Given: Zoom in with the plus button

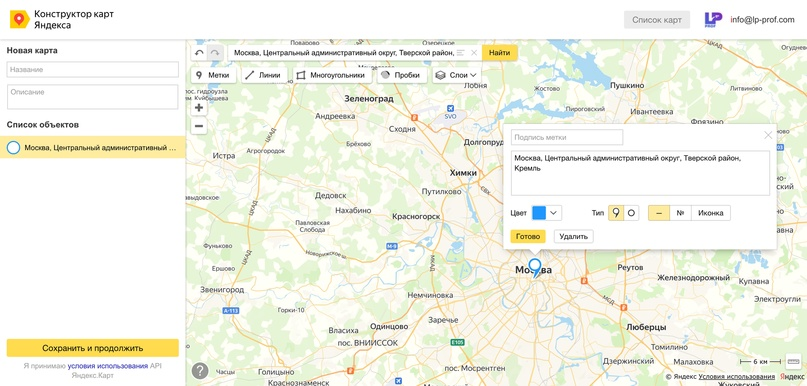Looking at the screenshot, I should click(199, 108).
